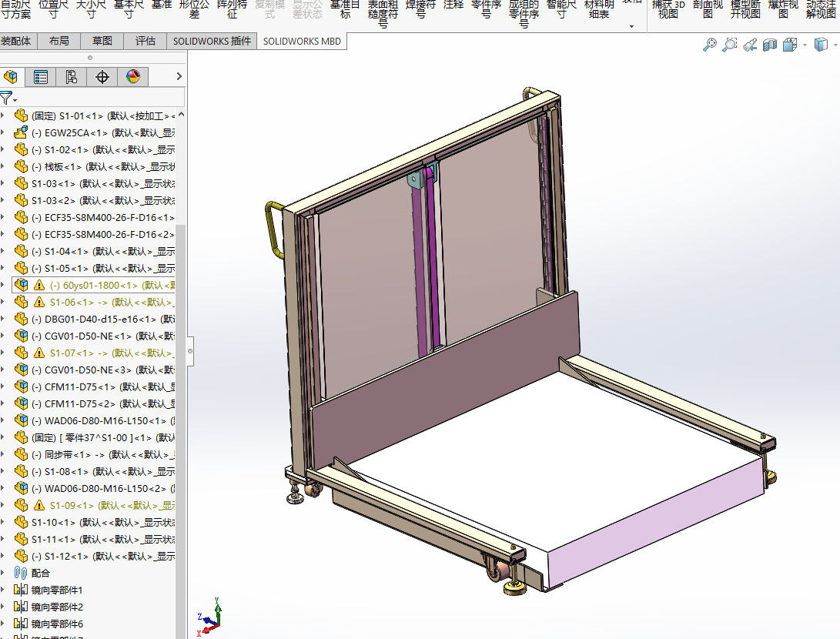
Task: Click the 材料明细表 button
Action: tap(599, 10)
